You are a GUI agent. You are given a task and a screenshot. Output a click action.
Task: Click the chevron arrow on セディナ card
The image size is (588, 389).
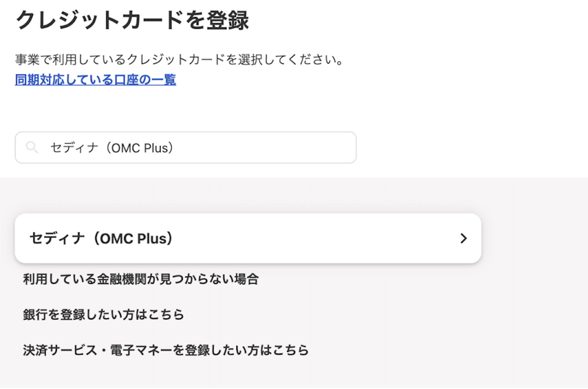click(464, 238)
